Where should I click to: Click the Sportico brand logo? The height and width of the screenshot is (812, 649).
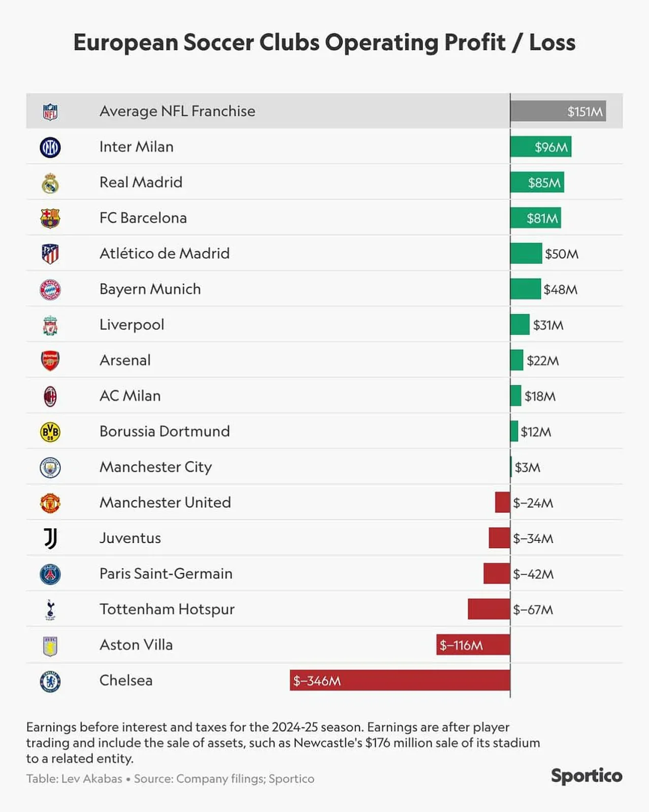587,776
